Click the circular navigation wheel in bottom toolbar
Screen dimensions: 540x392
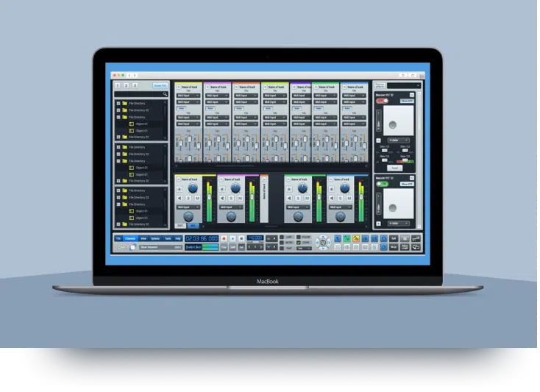point(321,243)
